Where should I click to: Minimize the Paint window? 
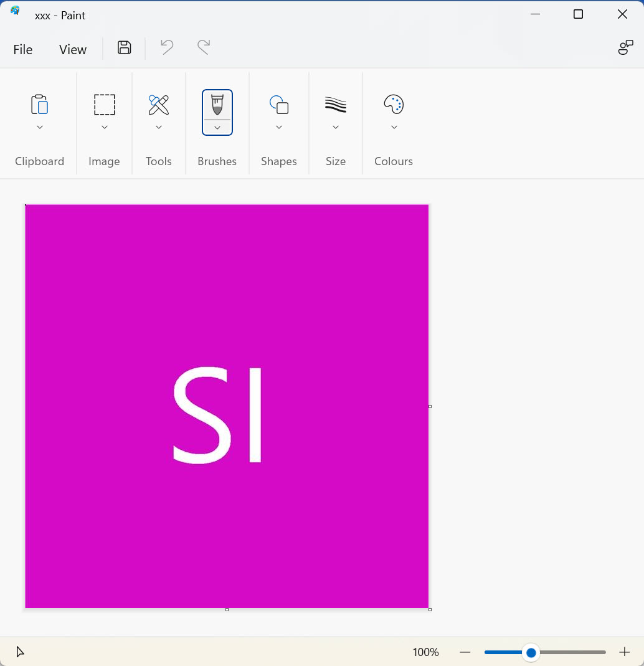(536, 14)
